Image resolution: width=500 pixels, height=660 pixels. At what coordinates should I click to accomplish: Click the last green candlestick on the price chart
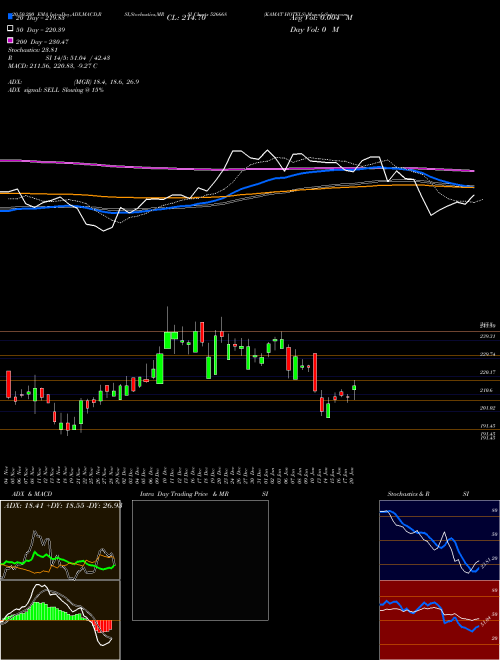click(354, 388)
